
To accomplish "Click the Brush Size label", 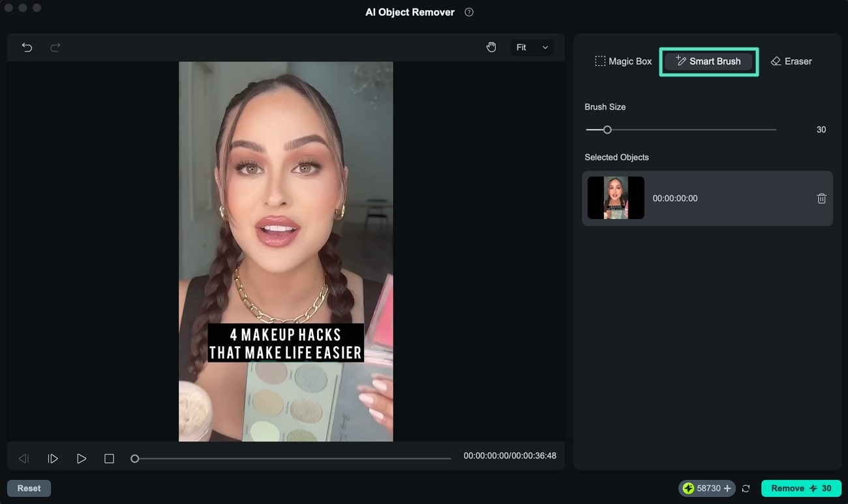I will (x=605, y=107).
